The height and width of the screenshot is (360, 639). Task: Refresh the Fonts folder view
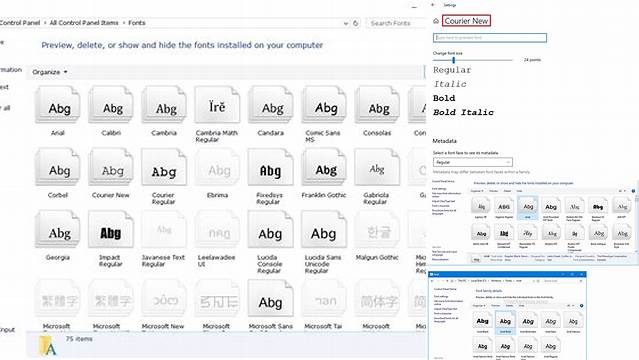click(355, 23)
